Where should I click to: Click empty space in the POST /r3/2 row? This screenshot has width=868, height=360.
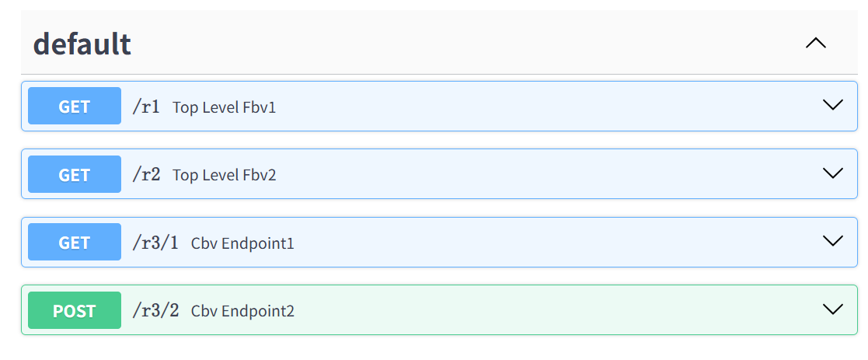[x=544, y=311]
